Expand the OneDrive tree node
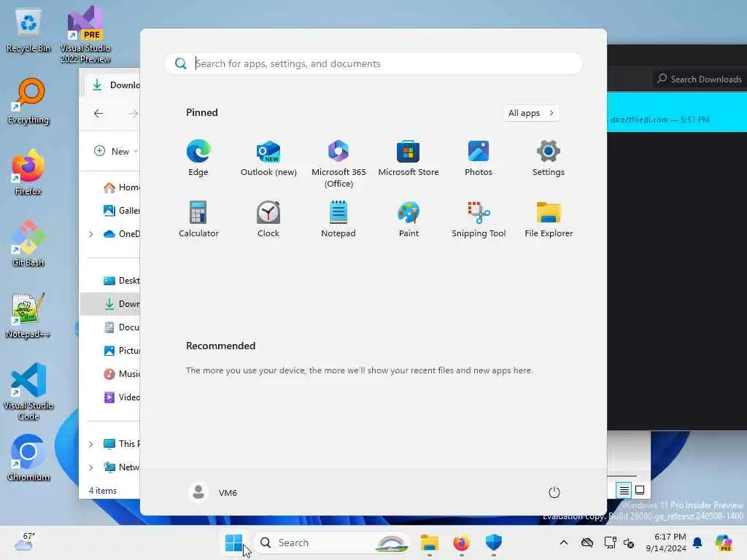Viewport: 747px width, 560px height. (x=90, y=234)
